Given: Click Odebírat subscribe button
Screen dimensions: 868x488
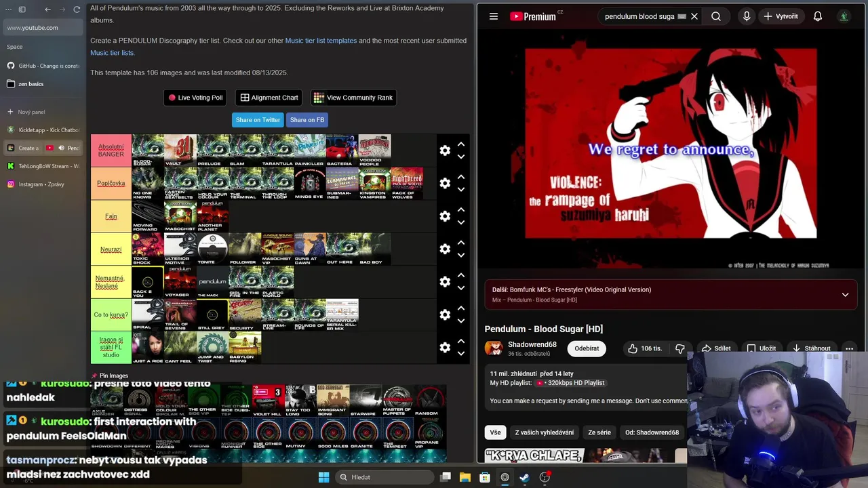Looking at the screenshot, I should [587, 348].
